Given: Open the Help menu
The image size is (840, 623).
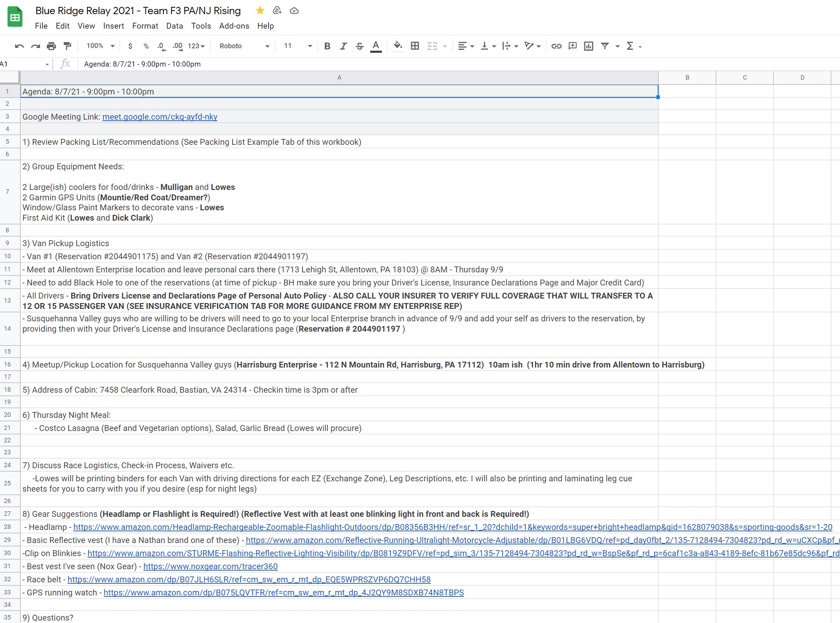Looking at the screenshot, I should pos(265,26).
